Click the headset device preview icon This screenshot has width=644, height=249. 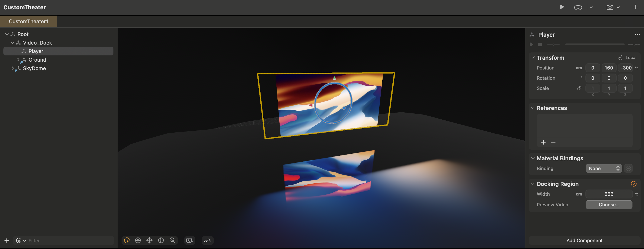(x=578, y=7)
